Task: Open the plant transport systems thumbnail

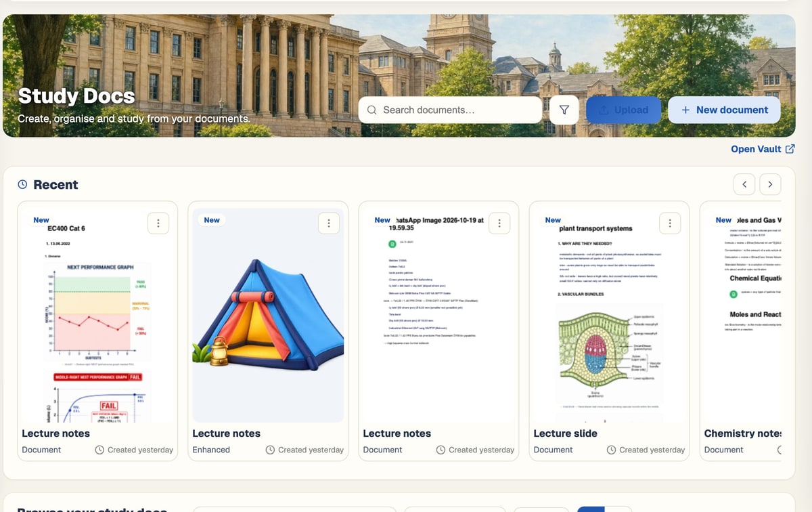Action: 609,315
